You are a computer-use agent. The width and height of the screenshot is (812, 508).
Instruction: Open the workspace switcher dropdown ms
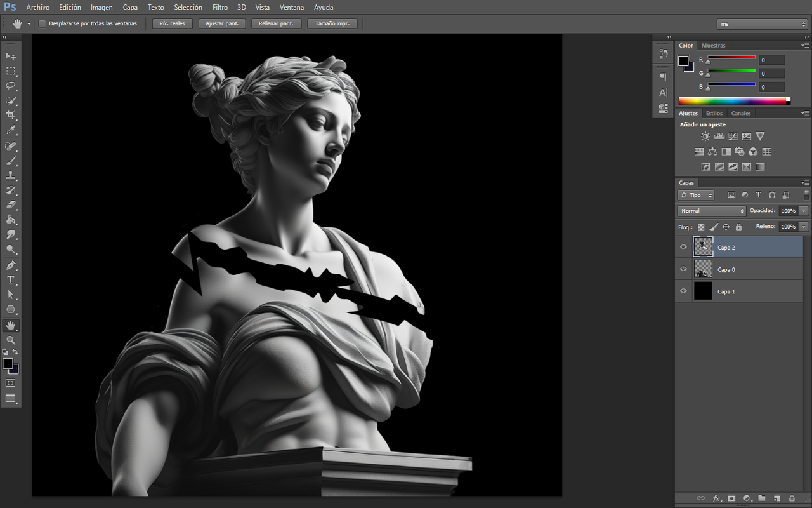pos(762,24)
